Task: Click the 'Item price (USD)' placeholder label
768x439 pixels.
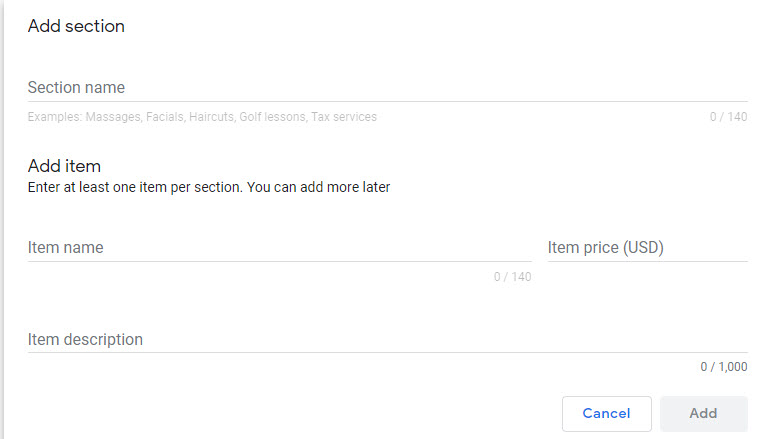Action: tap(605, 247)
